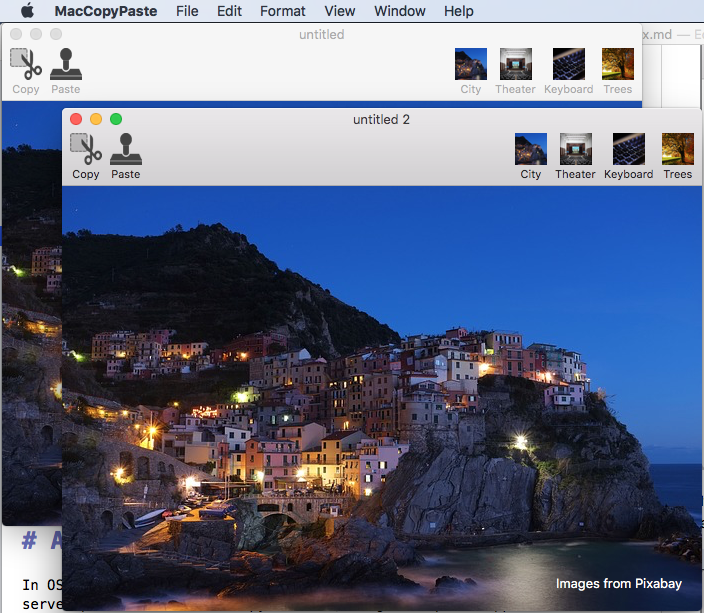Image resolution: width=704 pixels, height=613 pixels.
Task: Open the View menu
Action: tap(340, 11)
